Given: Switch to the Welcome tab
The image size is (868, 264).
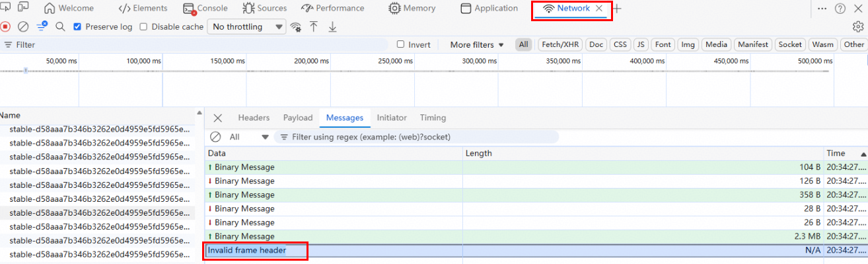Looking at the screenshot, I should (x=69, y=9).
